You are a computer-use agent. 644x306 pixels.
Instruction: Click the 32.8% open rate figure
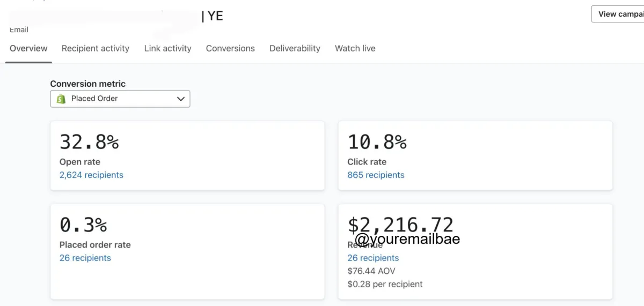coord(89,142)
